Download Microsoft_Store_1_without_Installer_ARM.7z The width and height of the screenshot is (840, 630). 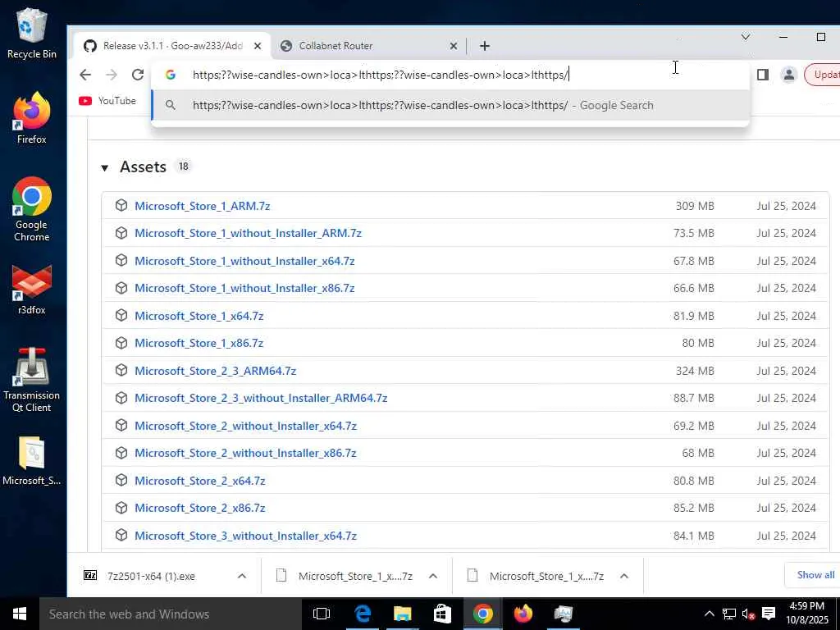tap(248, 234)
